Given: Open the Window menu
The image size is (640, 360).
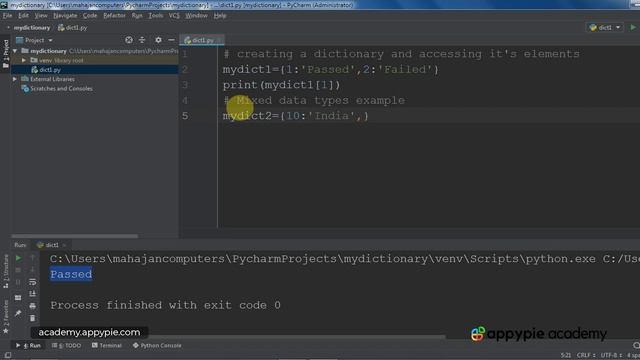Looking at the screenshot, I should 196,16.
